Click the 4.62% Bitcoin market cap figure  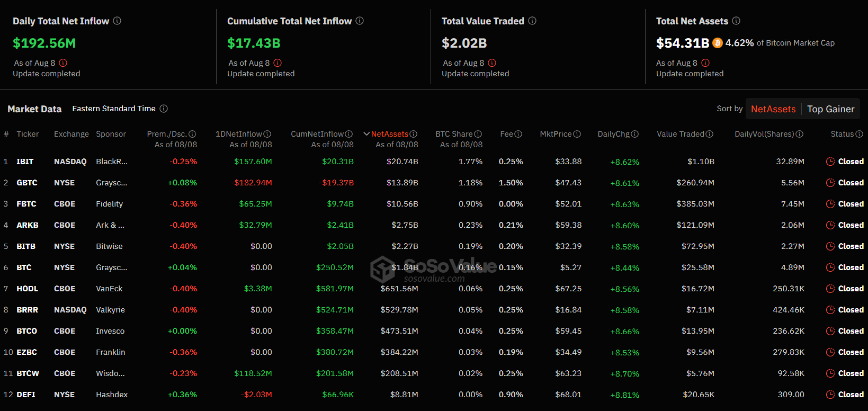tap(739, 43)
